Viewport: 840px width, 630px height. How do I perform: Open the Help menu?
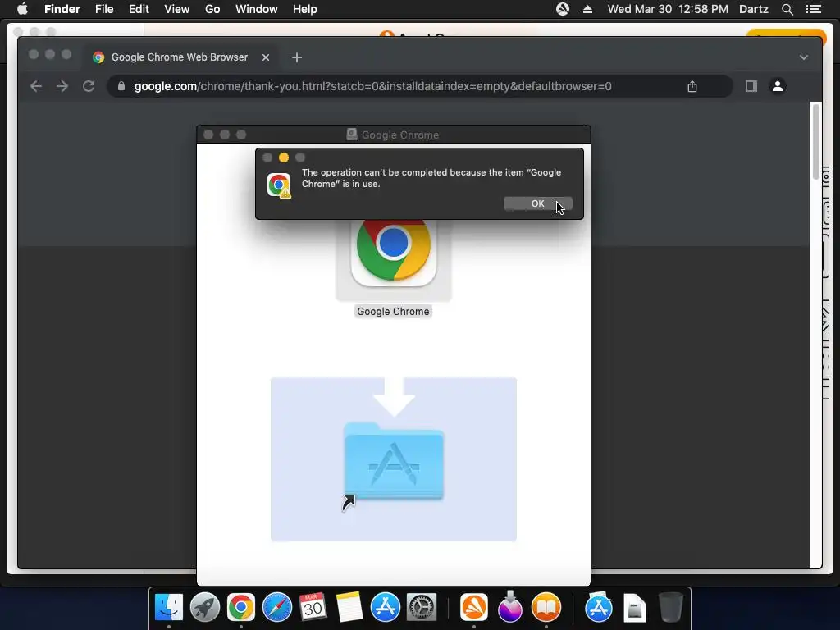coord(305,9)
